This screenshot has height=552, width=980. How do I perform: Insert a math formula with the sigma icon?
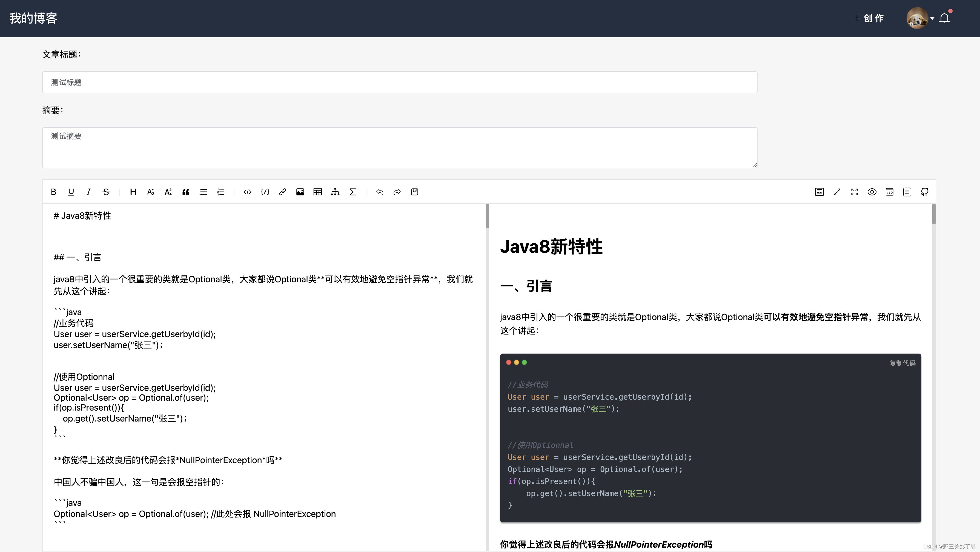click(353, 192)
